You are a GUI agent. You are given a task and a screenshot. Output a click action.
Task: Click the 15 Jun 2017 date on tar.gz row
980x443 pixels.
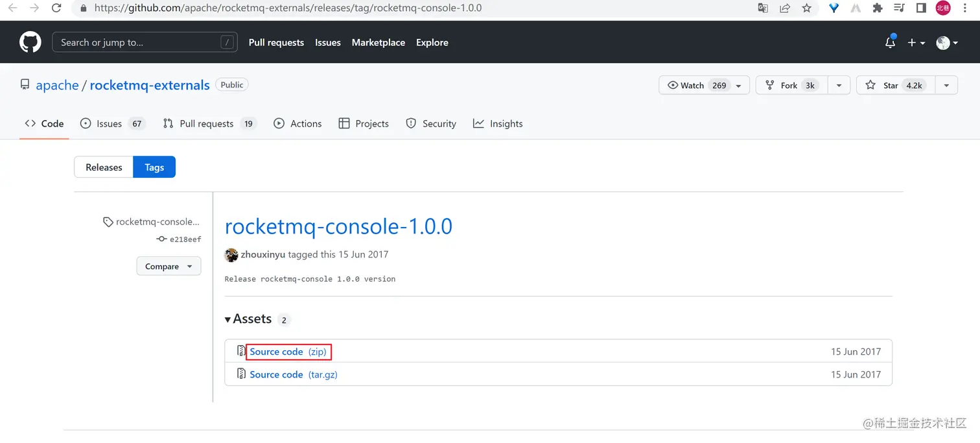pyautogui.click(x=856, y=374)
